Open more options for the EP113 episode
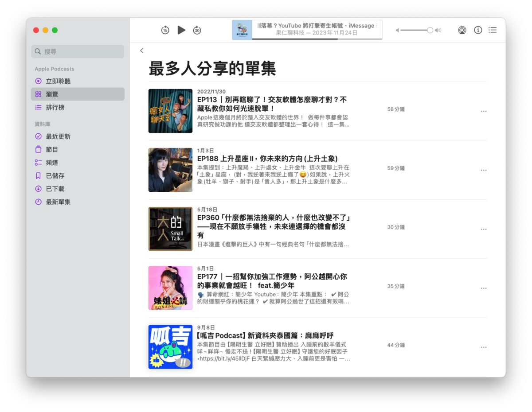This screenshot has height=412, width=532. 484,111
